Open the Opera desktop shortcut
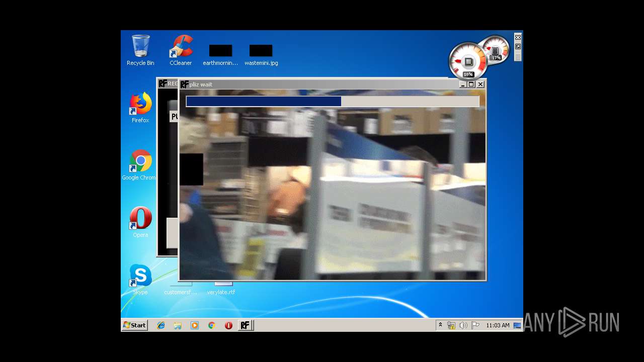Viewport: 644px width, 362px height. click(x=140, y=222)
